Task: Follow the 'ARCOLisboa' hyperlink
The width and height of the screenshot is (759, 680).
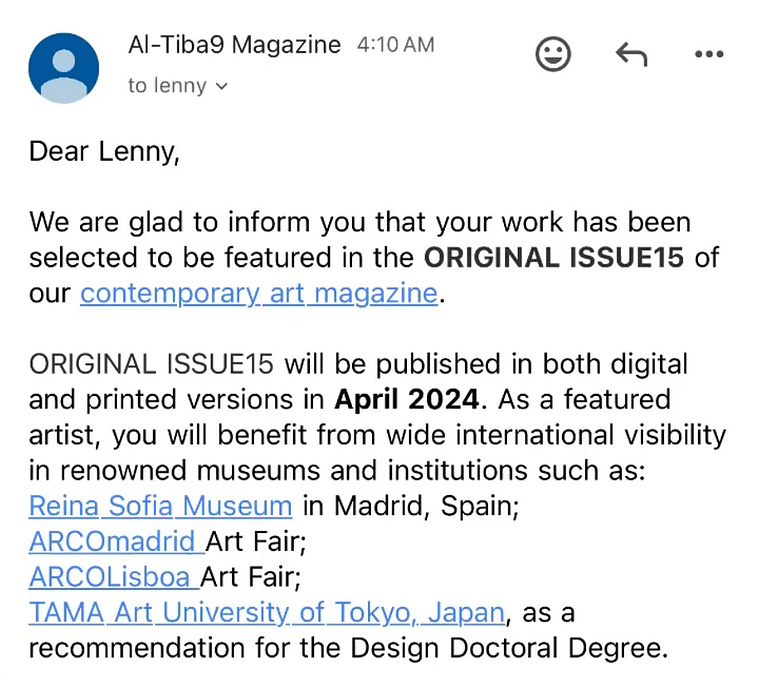Action: 114,577
